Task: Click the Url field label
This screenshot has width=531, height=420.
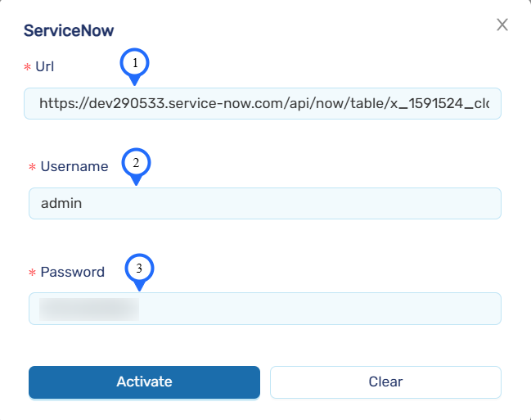Action: tap(44, 66)
